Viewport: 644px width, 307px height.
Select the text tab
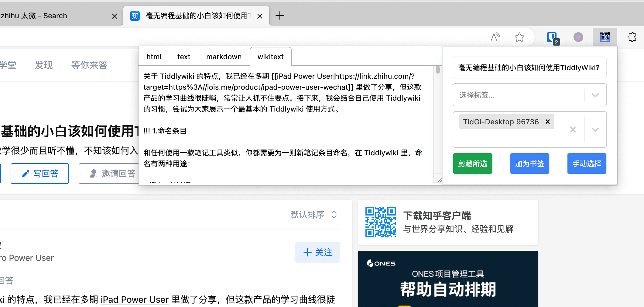[x=184, y=57]
